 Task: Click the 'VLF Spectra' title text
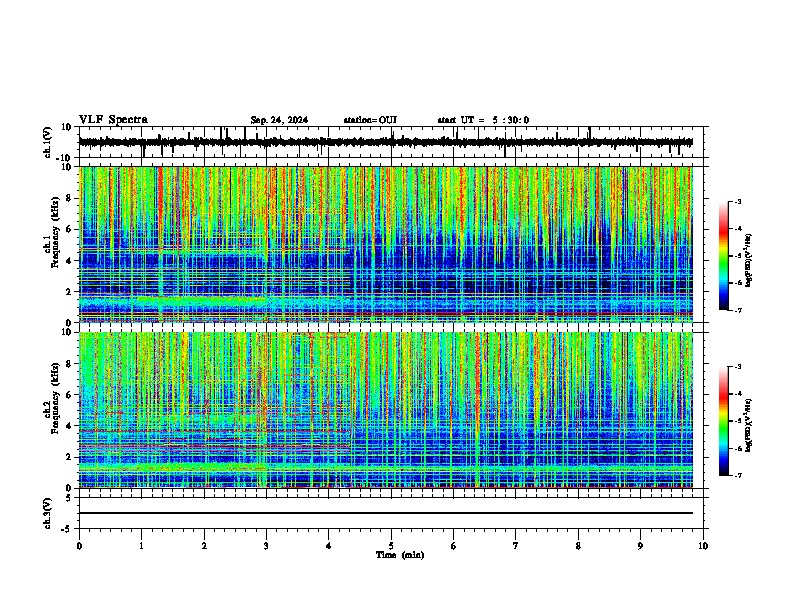click(113, 120)
